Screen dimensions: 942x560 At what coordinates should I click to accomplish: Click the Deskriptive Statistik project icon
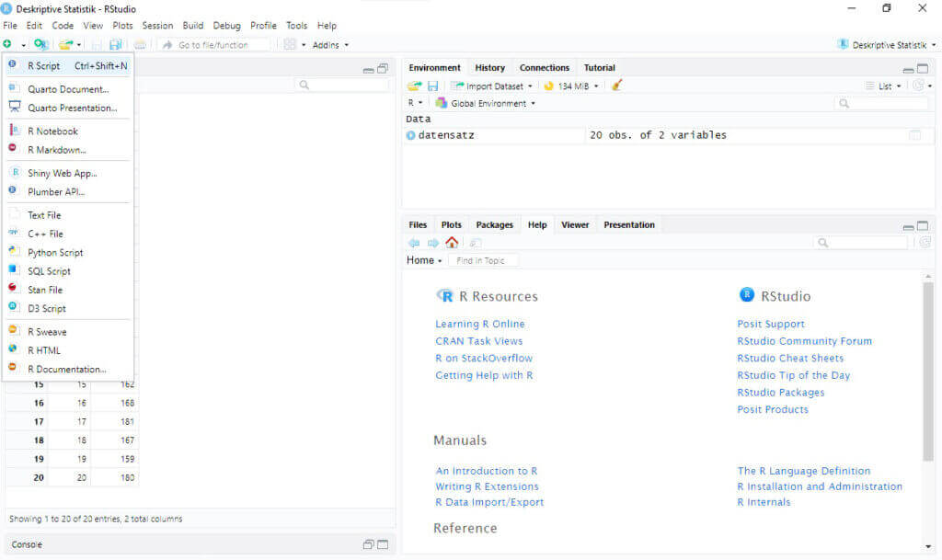pos(843,44)
